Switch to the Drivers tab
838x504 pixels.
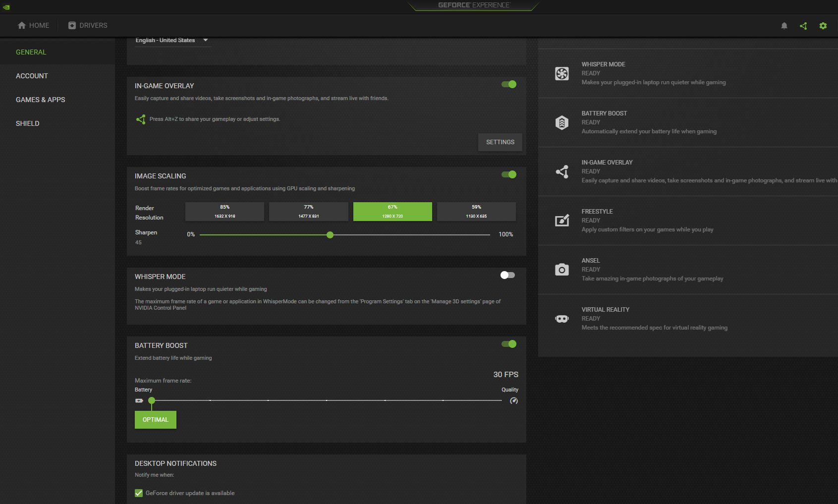[x=88, y=25]
